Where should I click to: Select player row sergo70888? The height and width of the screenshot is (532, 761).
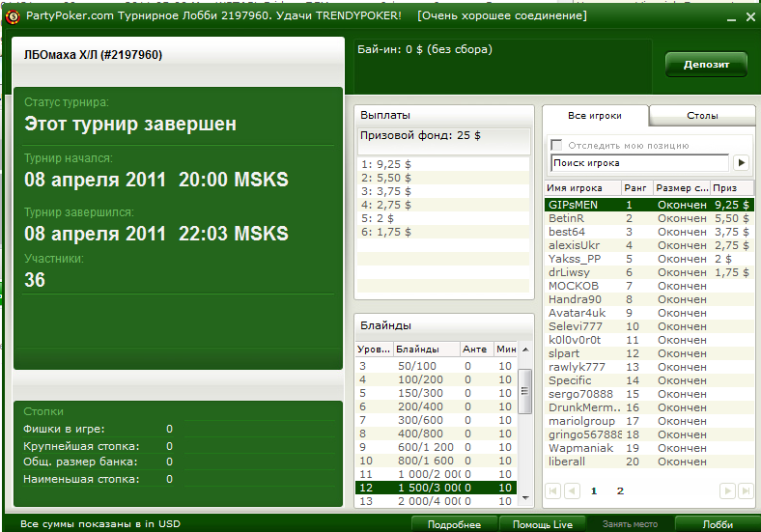coord(649,394)
